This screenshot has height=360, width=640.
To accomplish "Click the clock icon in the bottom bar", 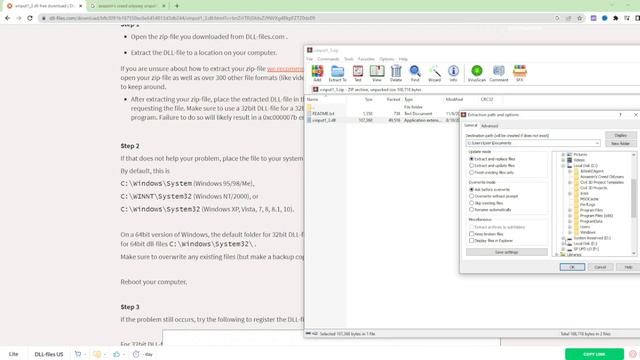I will pos(136,354).
